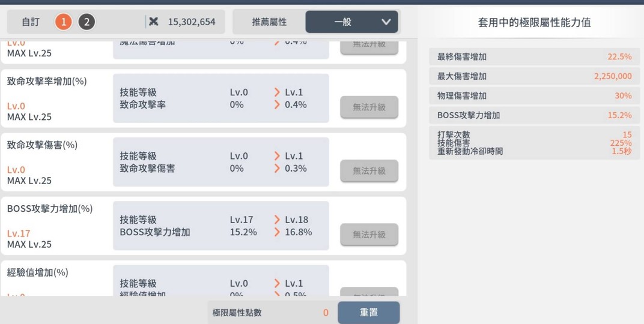
Task: Open the 推薦屬性 dropdown showing 一般
Action: [351, 22]
